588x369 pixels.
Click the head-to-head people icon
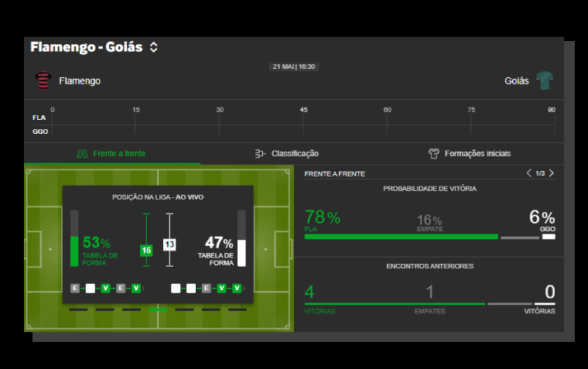(x=82, y=153)
